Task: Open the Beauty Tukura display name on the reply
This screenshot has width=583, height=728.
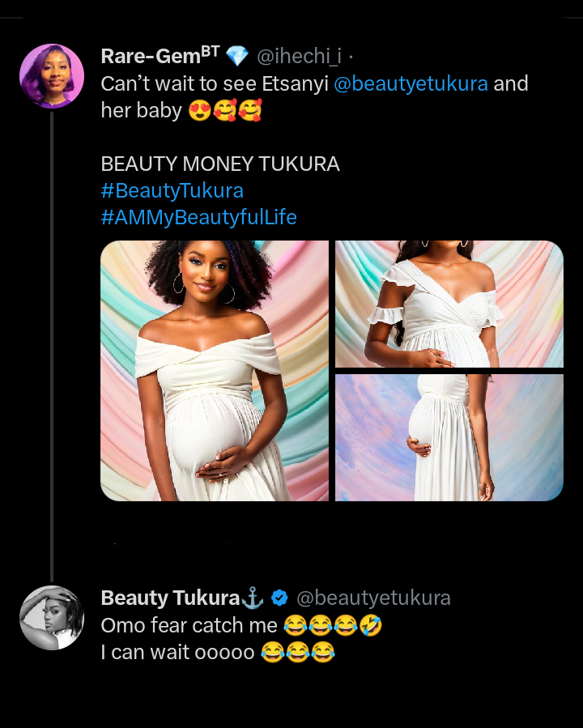Action: (170, 598)
